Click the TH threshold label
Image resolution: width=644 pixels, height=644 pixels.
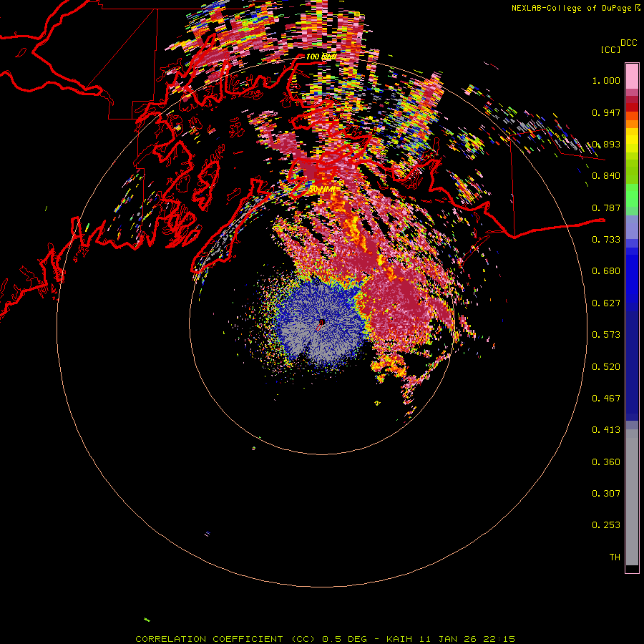[x=615, y=557]
